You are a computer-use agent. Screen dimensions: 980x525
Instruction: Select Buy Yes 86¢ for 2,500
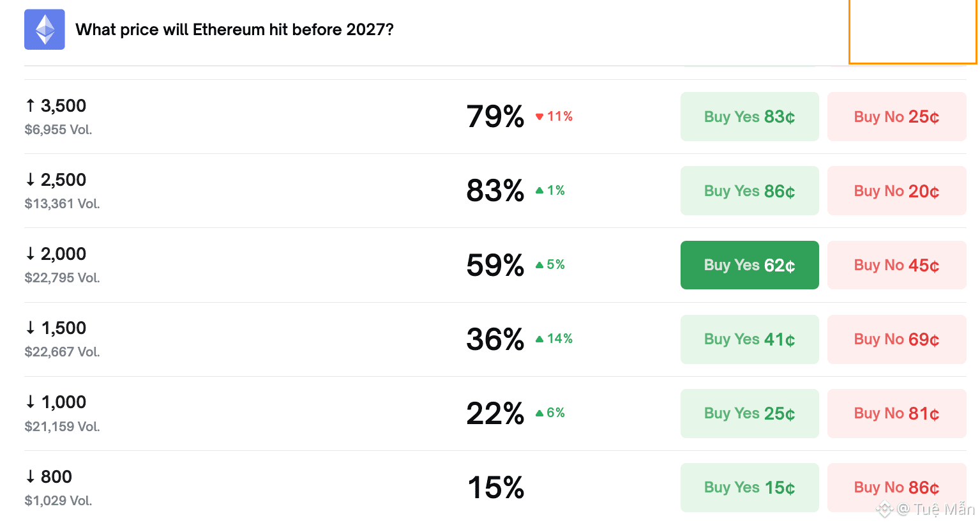tap(749, 191)
